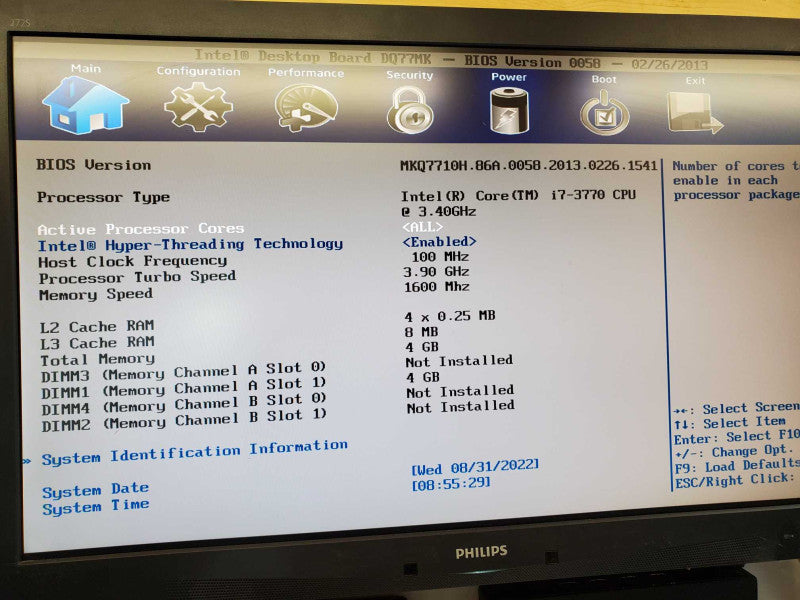Click the 100 MHz value
The width and height of the screenshot is (800, 600).
click(x=440, y=256)
